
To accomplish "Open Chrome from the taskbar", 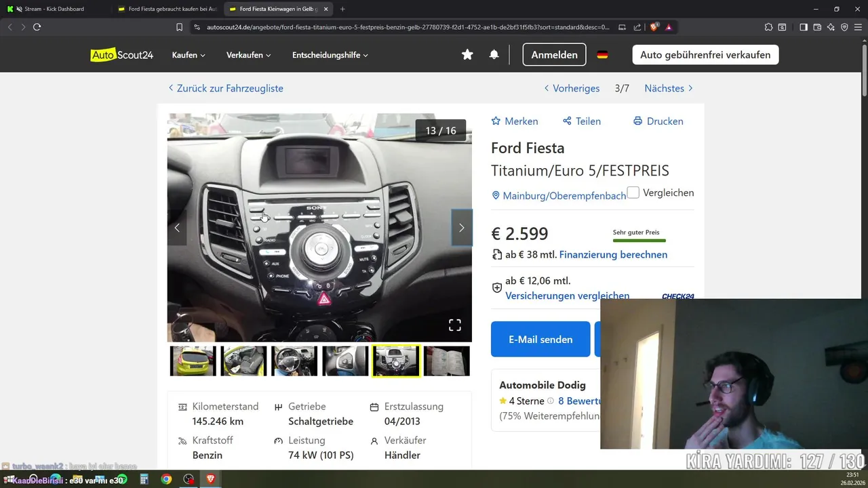I will (x=166, y=479).
